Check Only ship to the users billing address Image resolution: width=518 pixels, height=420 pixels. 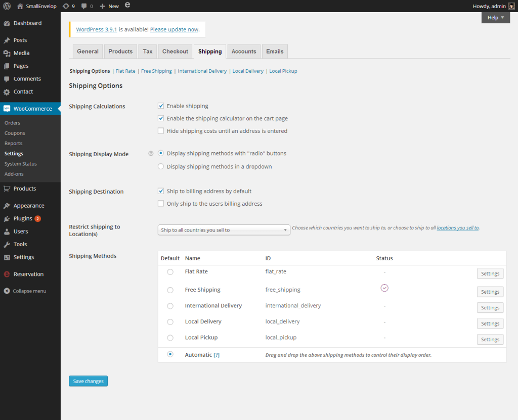(161, 203)
